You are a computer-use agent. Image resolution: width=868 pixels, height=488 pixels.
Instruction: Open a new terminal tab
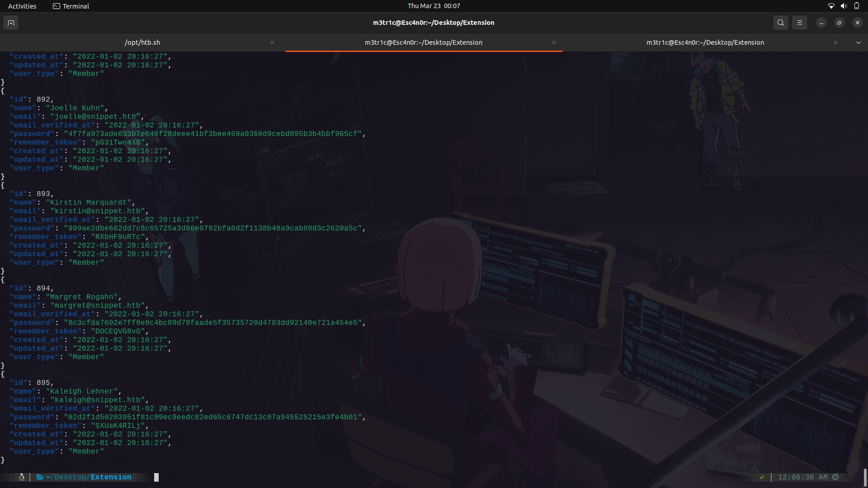coord(11,23)
